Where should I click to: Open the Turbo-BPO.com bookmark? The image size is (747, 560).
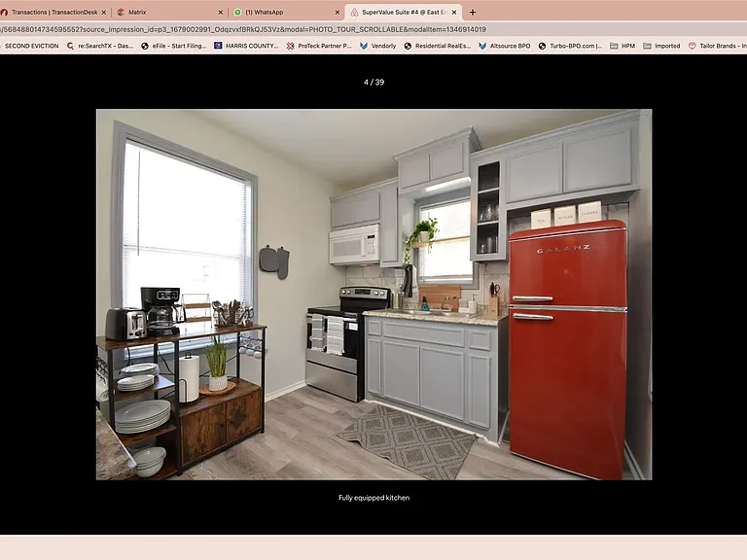click(570, 47)
